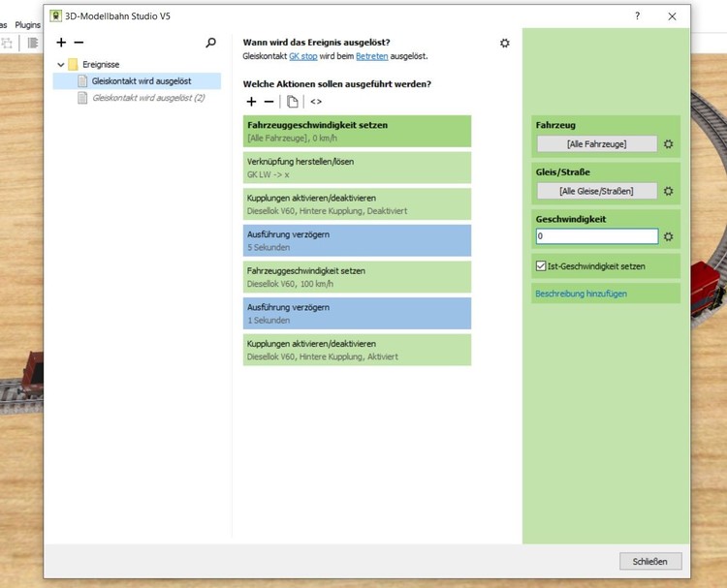This screenshot has width=727, height=588.
Task: Open the Plugins menu in the main window
Action: click(27, 25)
